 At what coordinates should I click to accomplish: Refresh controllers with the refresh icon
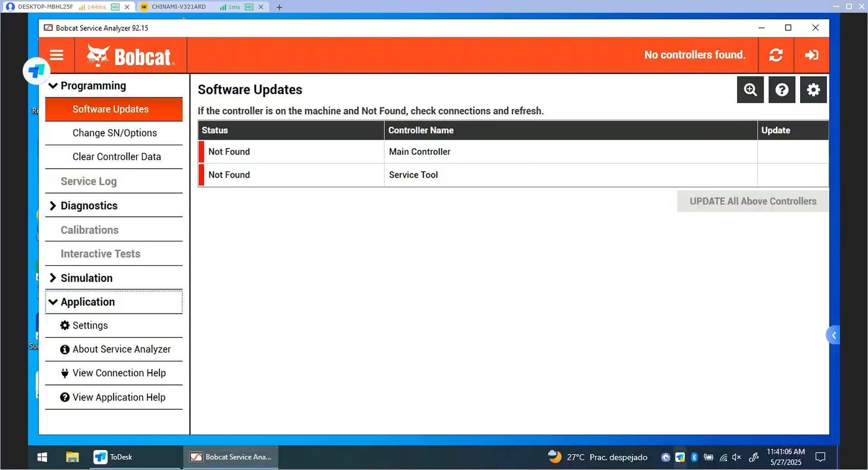776,55
